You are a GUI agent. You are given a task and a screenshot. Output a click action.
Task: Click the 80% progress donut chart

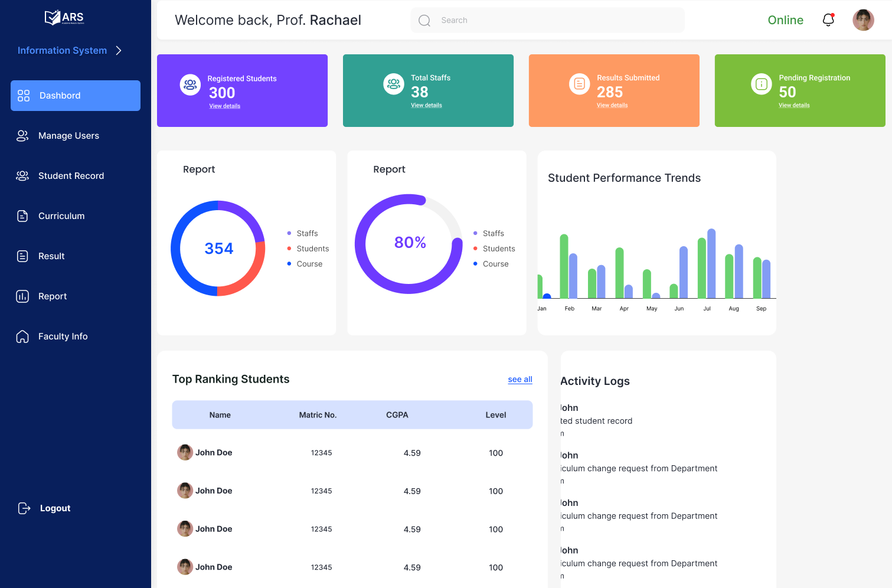coord(409,242)
